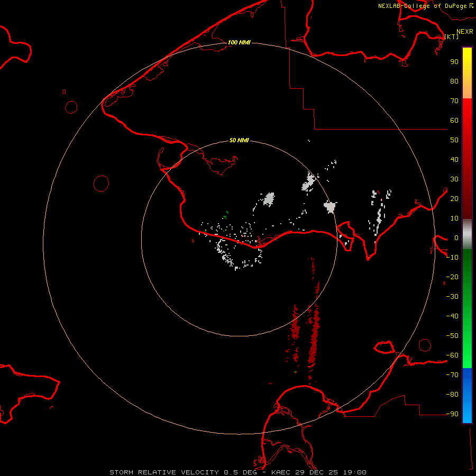Viewport: 476px width, 476px height.
Task: Click the 10 value on the velocity scale
Action: point(454,218)
